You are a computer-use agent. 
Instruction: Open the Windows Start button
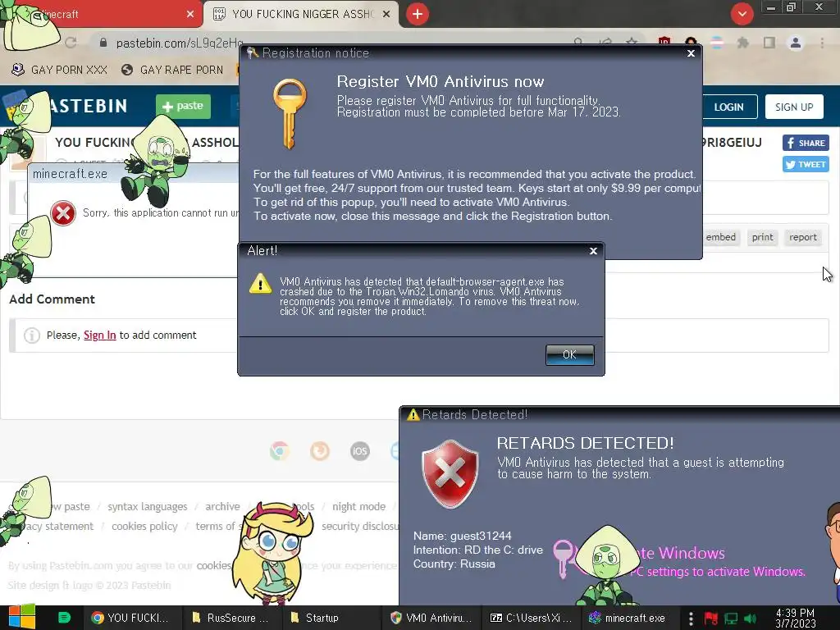tap(21, 618)
